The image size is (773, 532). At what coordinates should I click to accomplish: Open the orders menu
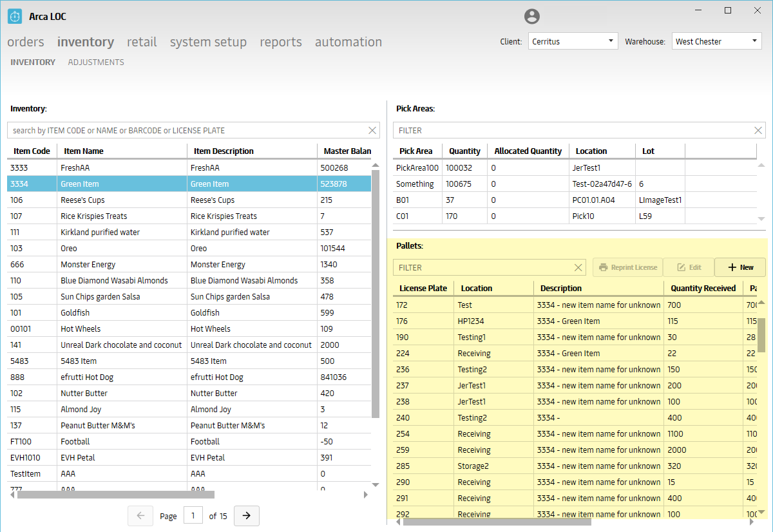[26, 42]
